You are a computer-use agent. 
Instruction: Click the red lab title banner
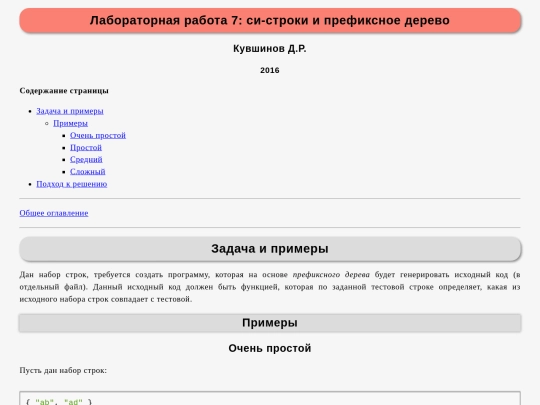coord(270,20)
